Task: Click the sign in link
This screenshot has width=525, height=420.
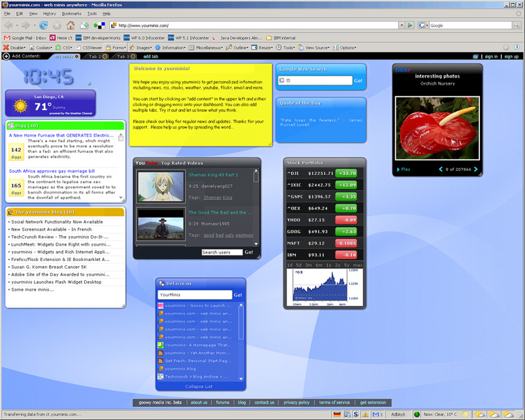Action: 491,56
